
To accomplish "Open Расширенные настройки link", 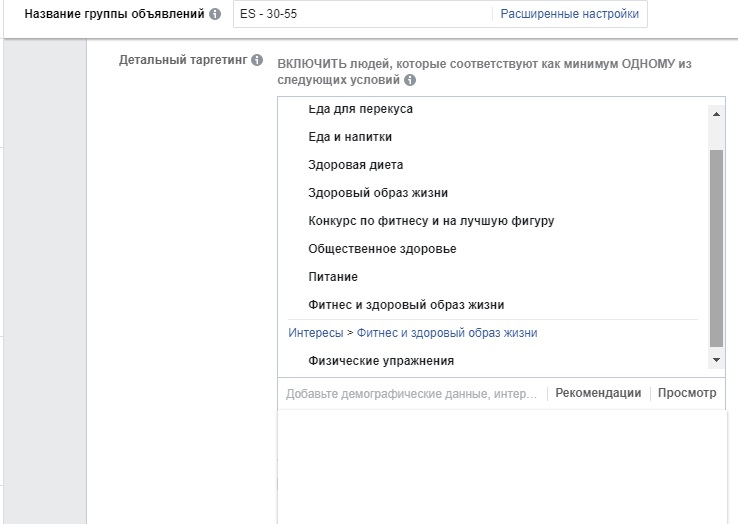I will click(570, 14).
